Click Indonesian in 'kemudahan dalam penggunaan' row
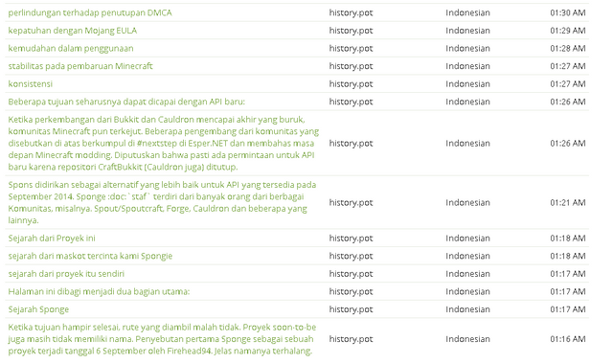The height and width of the screenshot is (364, 613). pos(467,49)
